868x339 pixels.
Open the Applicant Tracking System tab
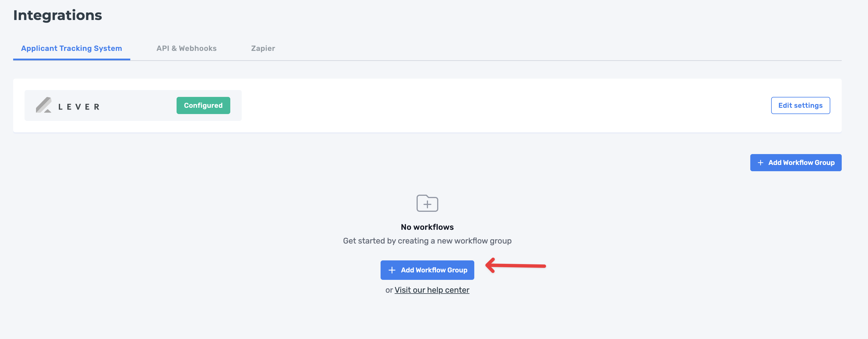(71, 49)
